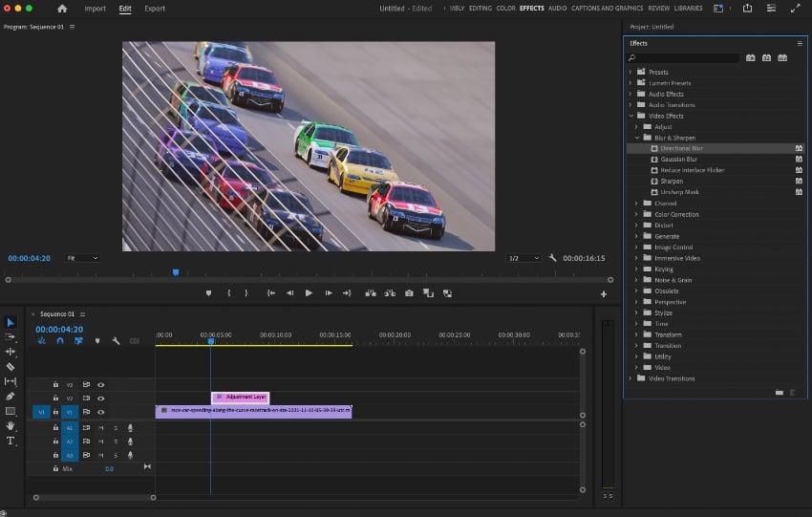This screenshot has width=812, height=517.
Task: Expand the Color Correction effects folder
Action: tap(637, 214)
